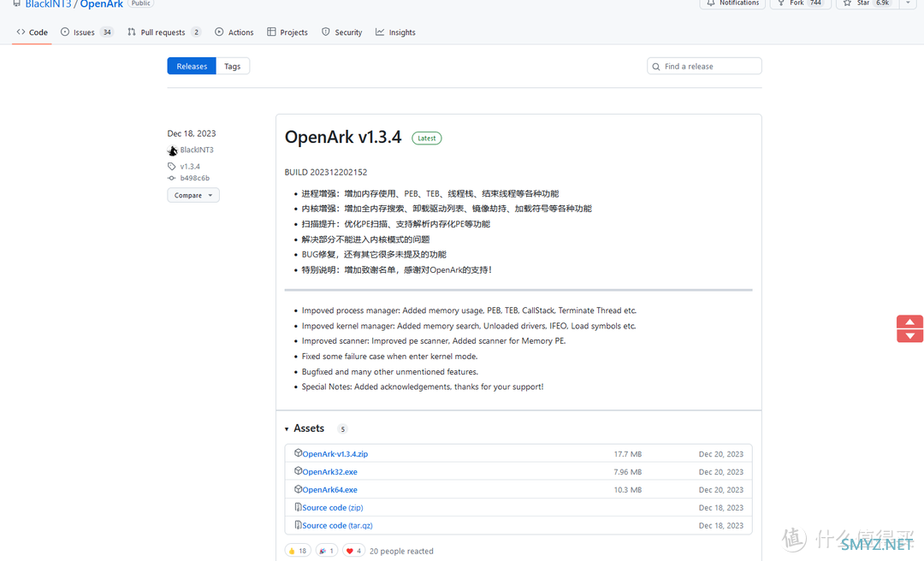
Task: Open the OpenArk repository link
Action: click(101, 3)
